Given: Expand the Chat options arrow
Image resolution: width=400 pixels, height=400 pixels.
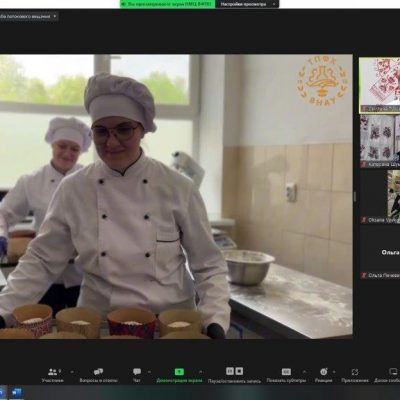Looking at the screenshot, I should click(x=149, y=372).
